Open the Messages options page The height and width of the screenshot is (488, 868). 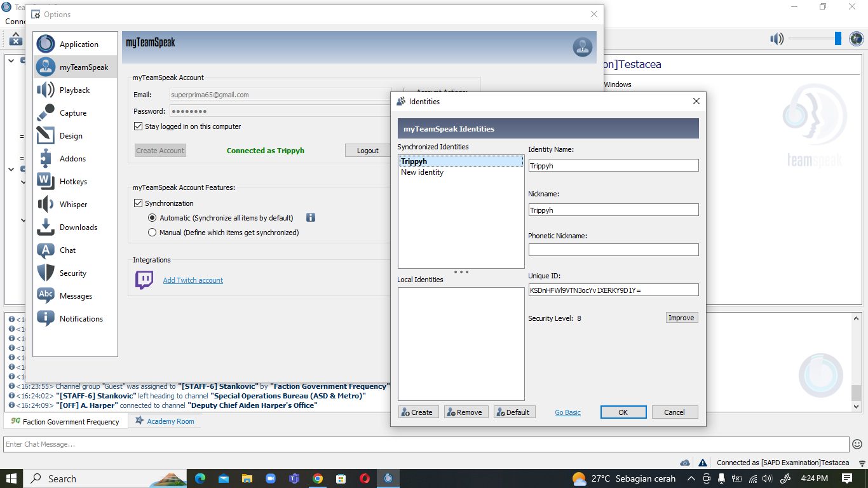point(76,295)
